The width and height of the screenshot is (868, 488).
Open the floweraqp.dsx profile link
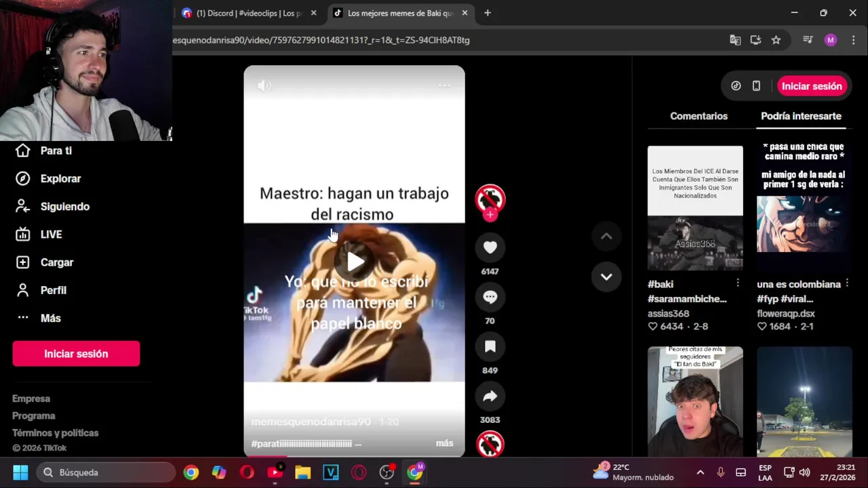coord(786,313)
